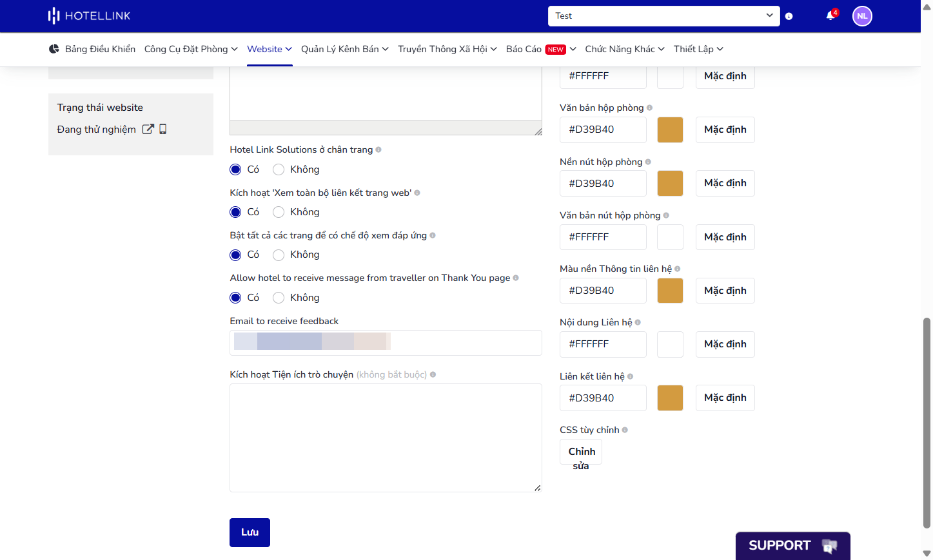This screenshot has height=560, width=933.
Task: Click help icon beside Văn bản nút hộp phòng
Action: click(x=666, y=215)
